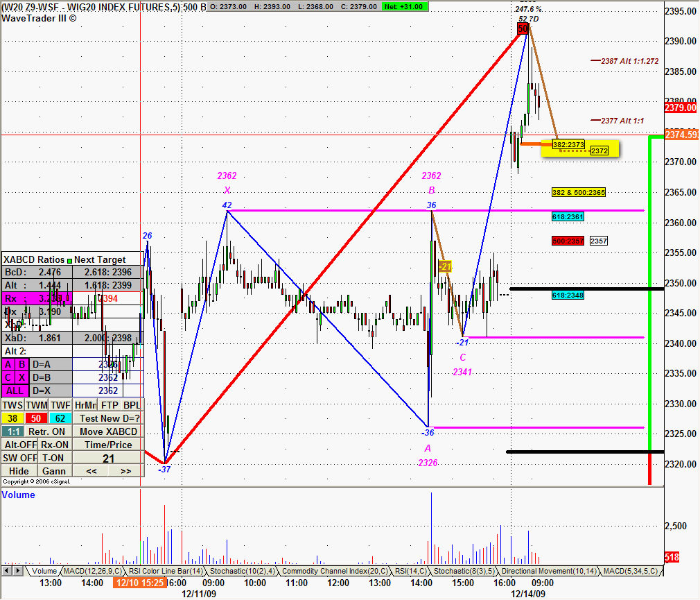The width and height of the screenshot is (700, 600).
Task: Select the magenta A point button
Action: tap(8, 365)
